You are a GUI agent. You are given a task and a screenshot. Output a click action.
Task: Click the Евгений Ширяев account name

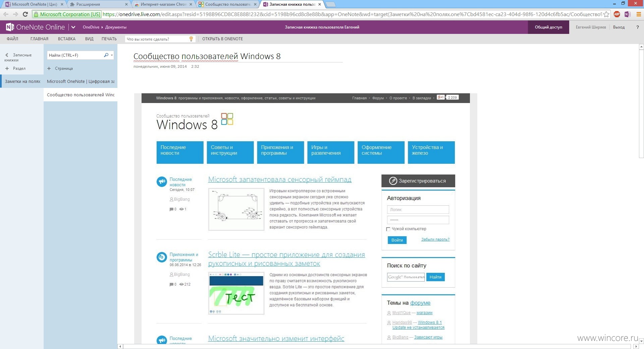(x=591, y=27)
